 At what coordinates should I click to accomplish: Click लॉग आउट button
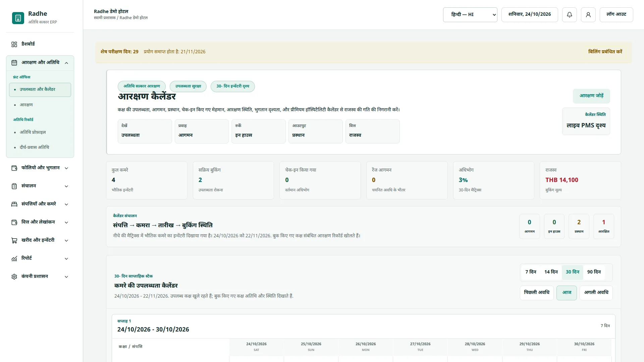(616, 15)
